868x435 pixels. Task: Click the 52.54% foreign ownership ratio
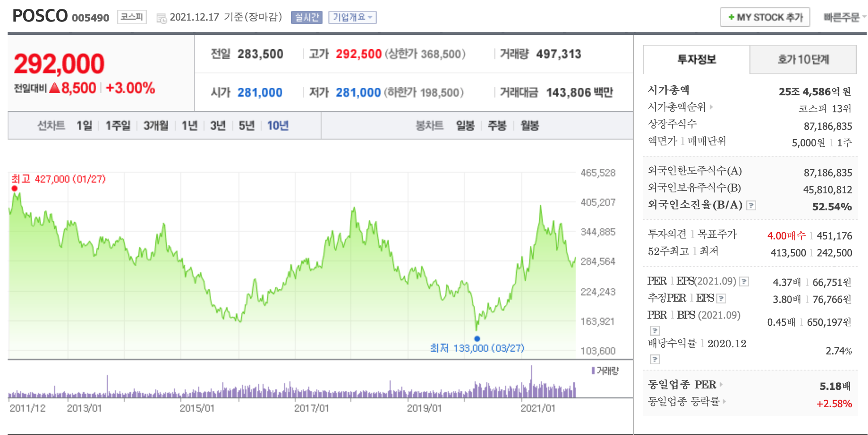(x=832, y=207)
